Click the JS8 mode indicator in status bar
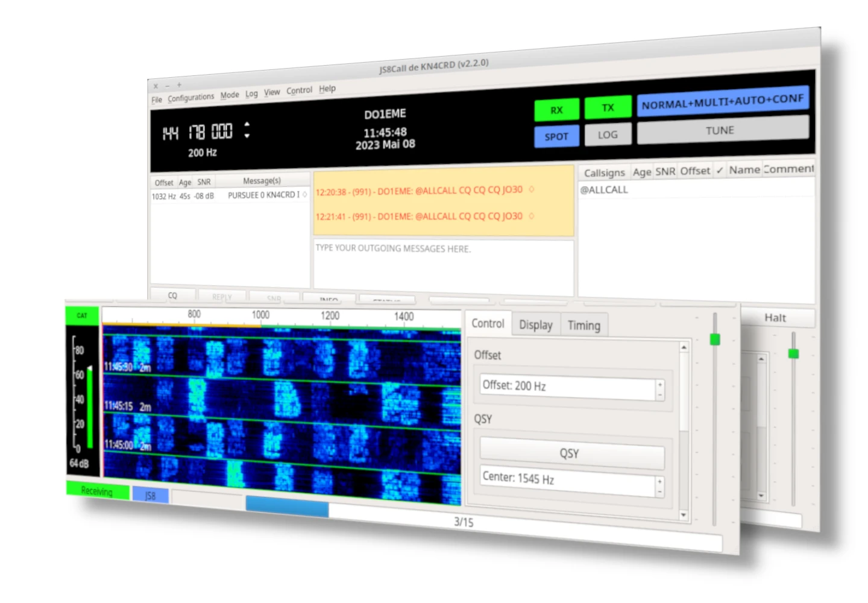The width and height of the screenshot is (868, 603). point(150,496)
